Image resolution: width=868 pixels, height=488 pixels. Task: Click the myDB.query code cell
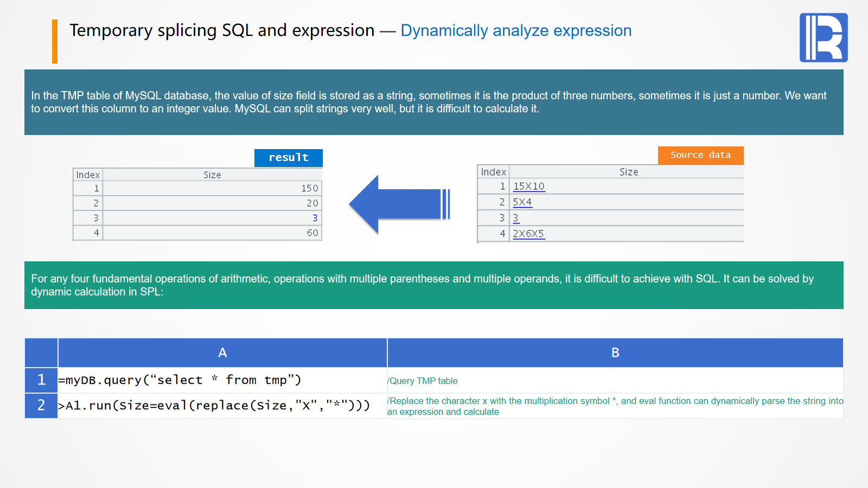180,380
